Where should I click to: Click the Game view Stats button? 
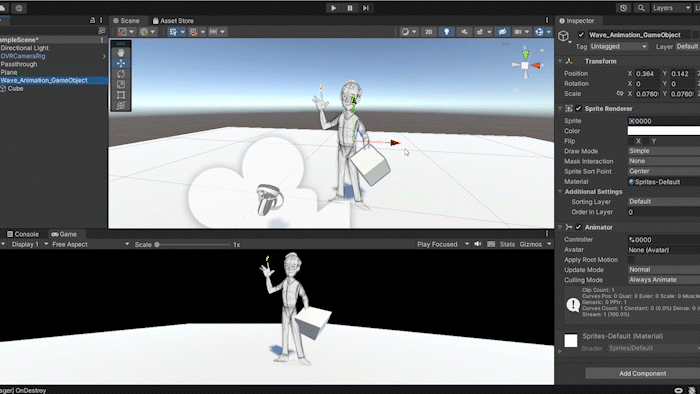[507, 245]
